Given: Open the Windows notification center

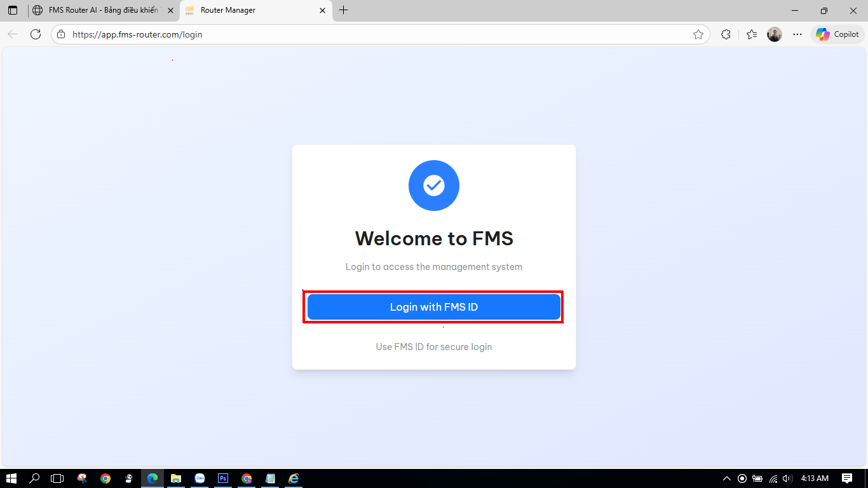Looking at the screenshot, I should (847, 478).
